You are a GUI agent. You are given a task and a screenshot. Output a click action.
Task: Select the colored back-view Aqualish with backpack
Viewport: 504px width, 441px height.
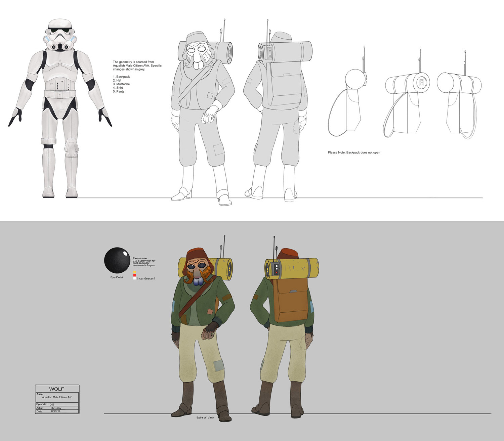pyautogui.click(x=284, y=327)
